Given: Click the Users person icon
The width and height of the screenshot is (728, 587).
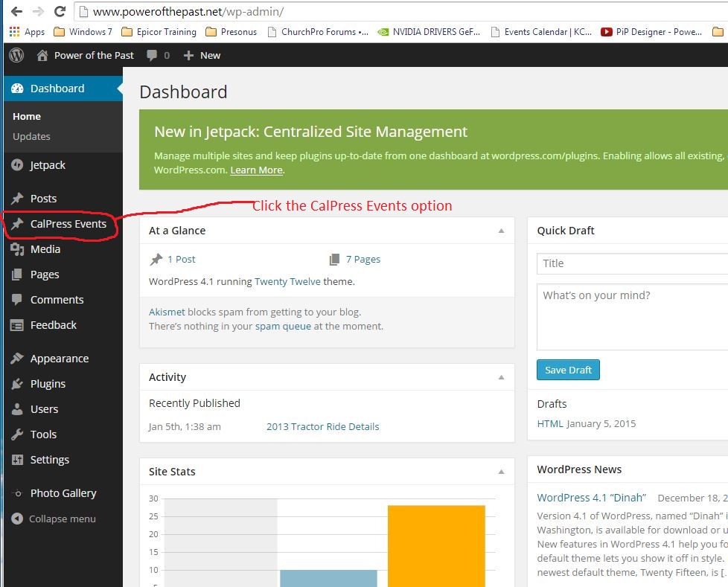Looking at the screenshot, I should (17, 408).
